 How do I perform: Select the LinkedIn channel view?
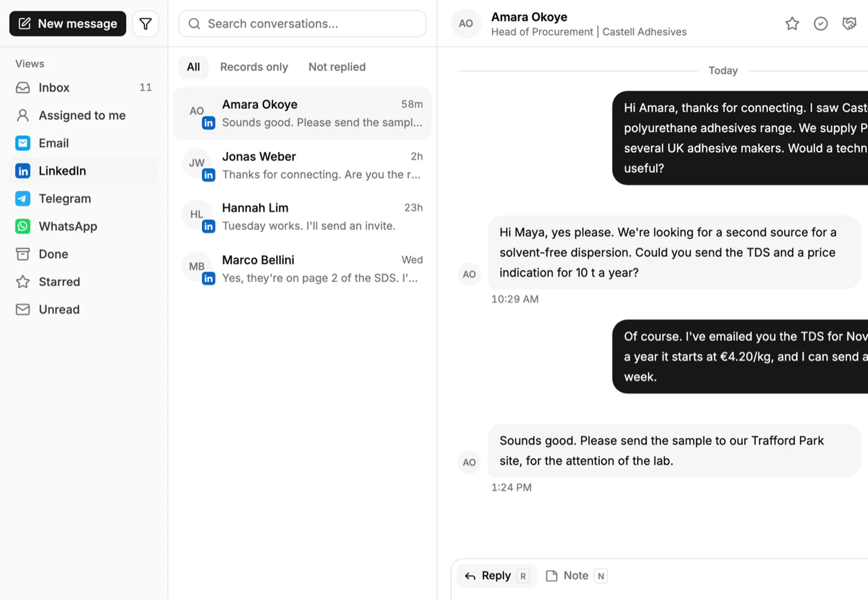point(84,171)
